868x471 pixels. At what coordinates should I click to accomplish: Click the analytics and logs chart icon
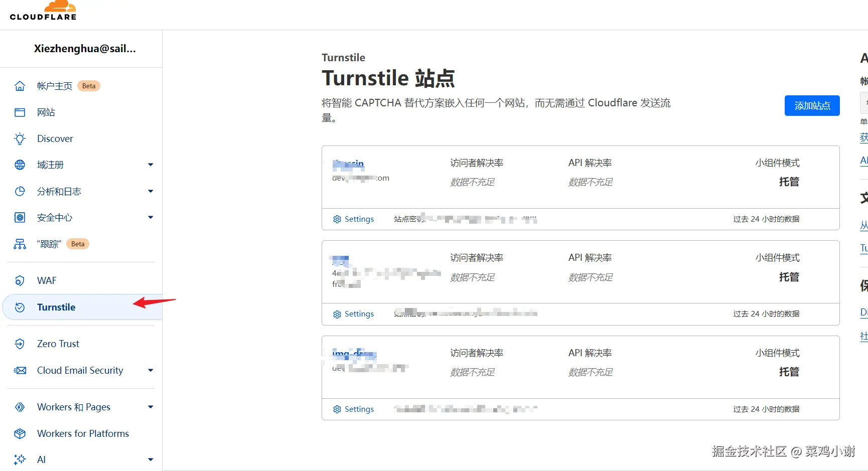(20, 191)
